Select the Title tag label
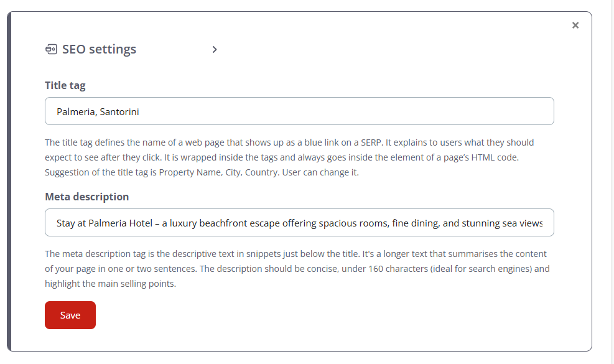Image resolution: width=614 pixels, height=364 pixels. click(65, 86)
